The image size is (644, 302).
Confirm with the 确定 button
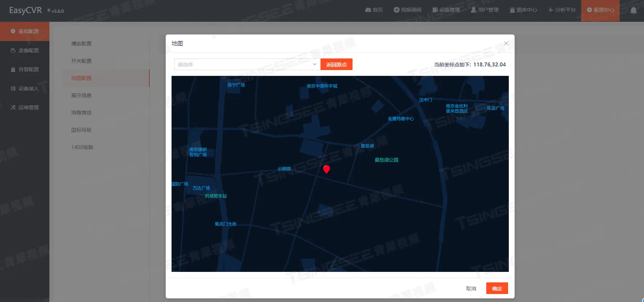click(497, 288)
